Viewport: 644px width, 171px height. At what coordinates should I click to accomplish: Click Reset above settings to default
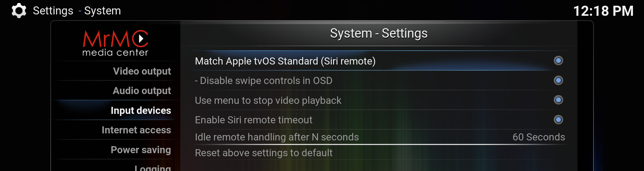pos(264,153)
